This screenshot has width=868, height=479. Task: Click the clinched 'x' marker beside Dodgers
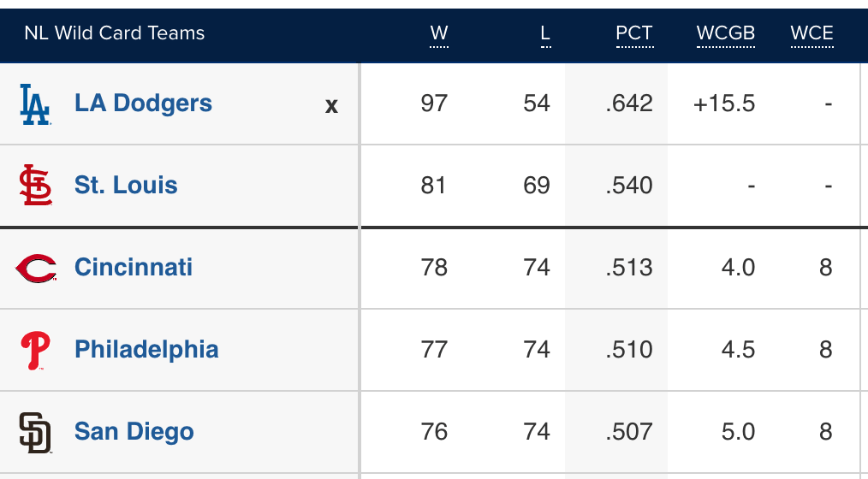pos(331,105)
